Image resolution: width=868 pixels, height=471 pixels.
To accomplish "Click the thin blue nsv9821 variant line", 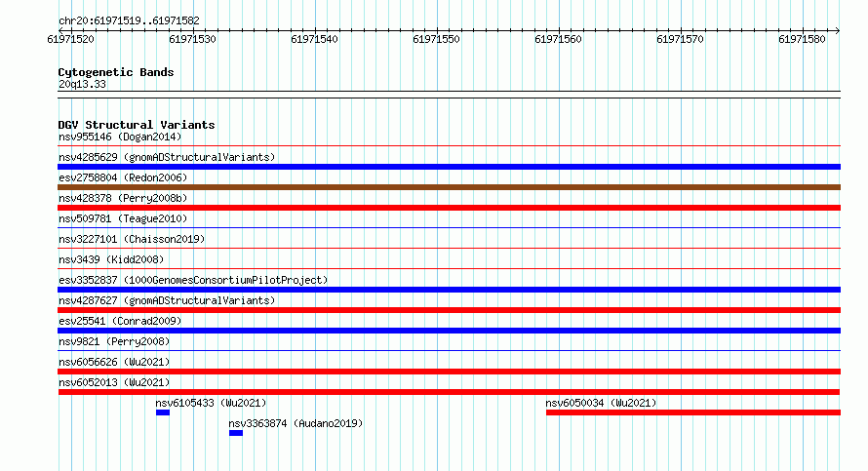I will tap(449, 350).
